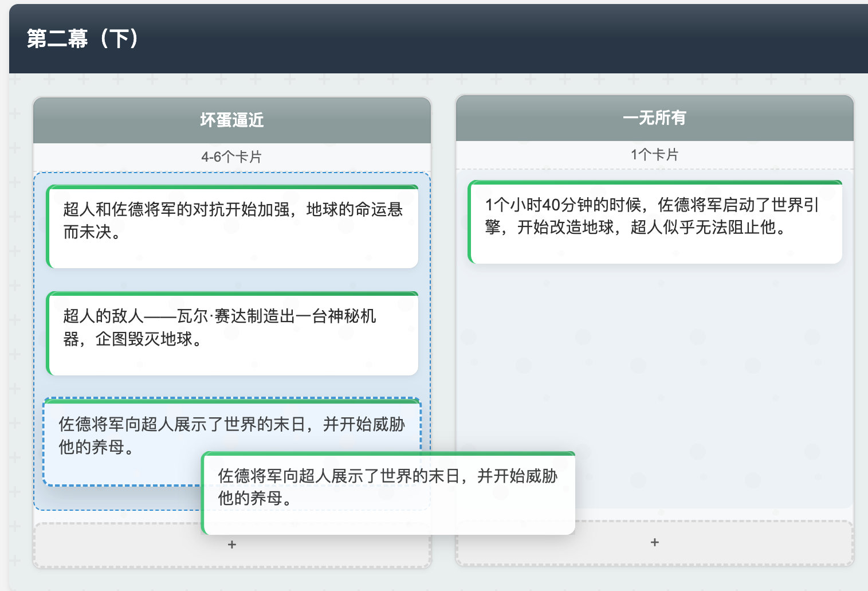Click the add card plus icon under 一无所有

pyautogui.click(x=654, y=541)
